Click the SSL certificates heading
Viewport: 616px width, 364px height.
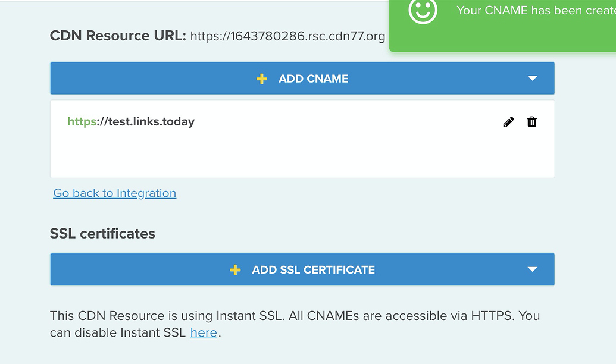click(102, 234)
